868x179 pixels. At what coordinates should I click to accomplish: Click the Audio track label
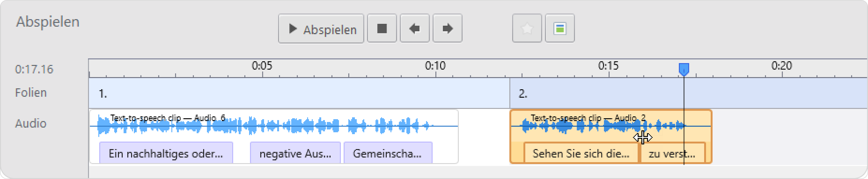coord(31,123)
